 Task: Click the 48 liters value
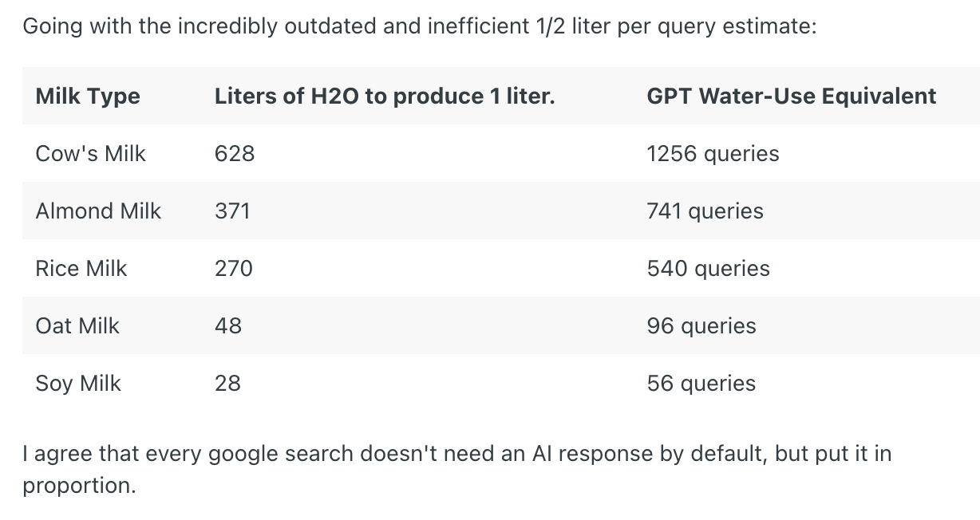pyautogui.click(x=227, y=325)
